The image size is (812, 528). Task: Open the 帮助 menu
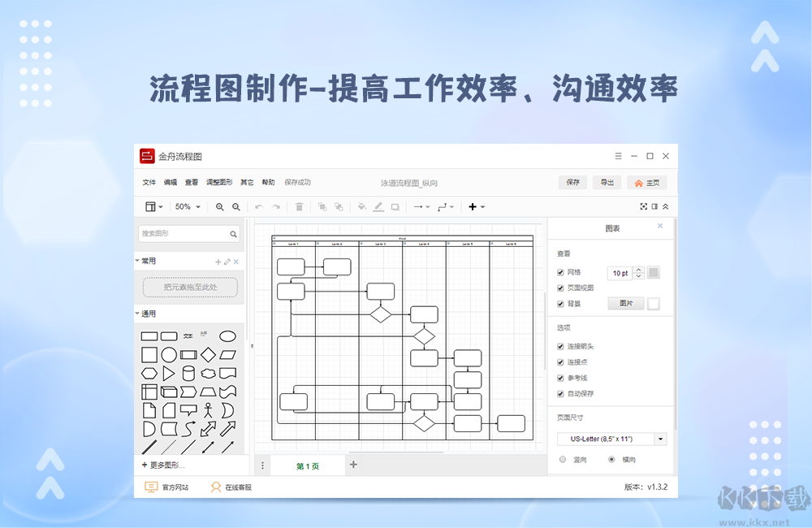point(268,182)
